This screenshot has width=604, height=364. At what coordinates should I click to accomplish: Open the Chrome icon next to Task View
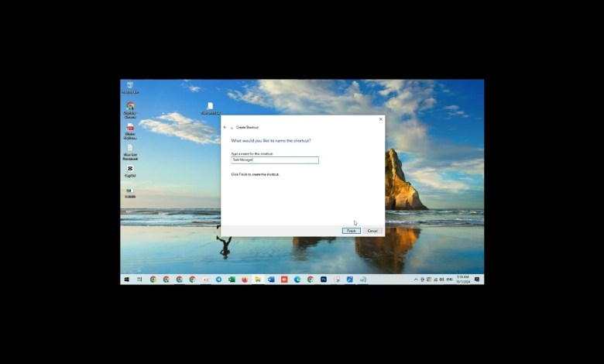coord(153,280)
